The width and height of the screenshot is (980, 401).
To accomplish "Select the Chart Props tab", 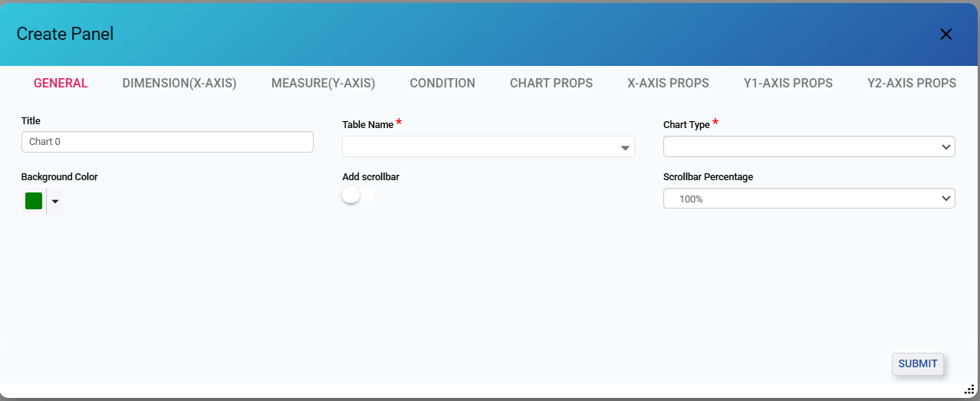I will click(551, 83).
